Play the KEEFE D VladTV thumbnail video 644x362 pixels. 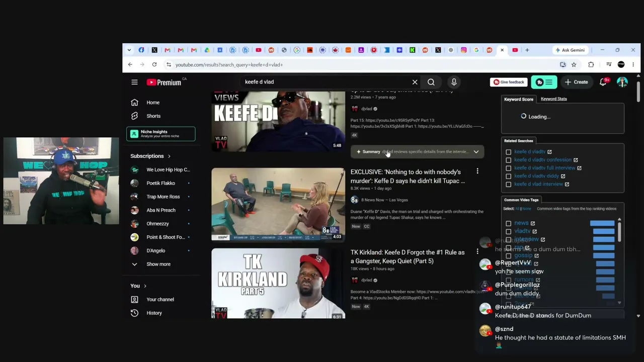pyautogui.click(x=278, y=121)
